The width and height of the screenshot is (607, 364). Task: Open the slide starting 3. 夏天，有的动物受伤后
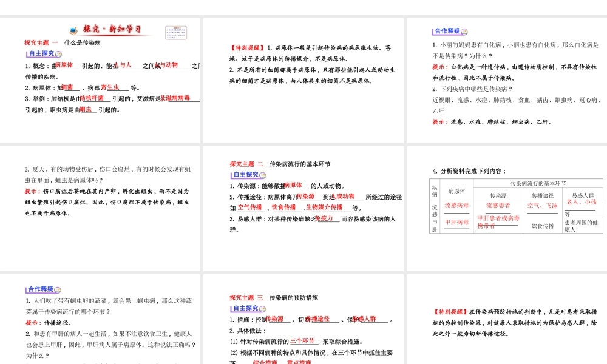tap(100, 209)
